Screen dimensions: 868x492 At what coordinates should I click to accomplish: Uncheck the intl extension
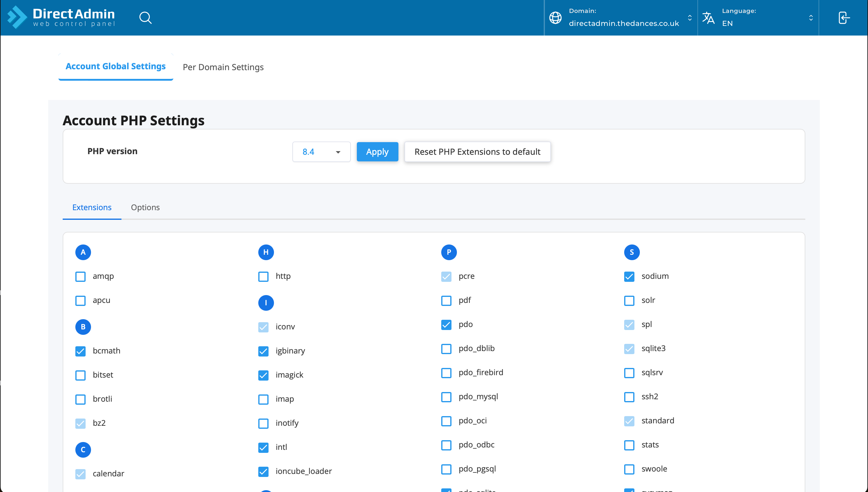click(x=263, y=447)
